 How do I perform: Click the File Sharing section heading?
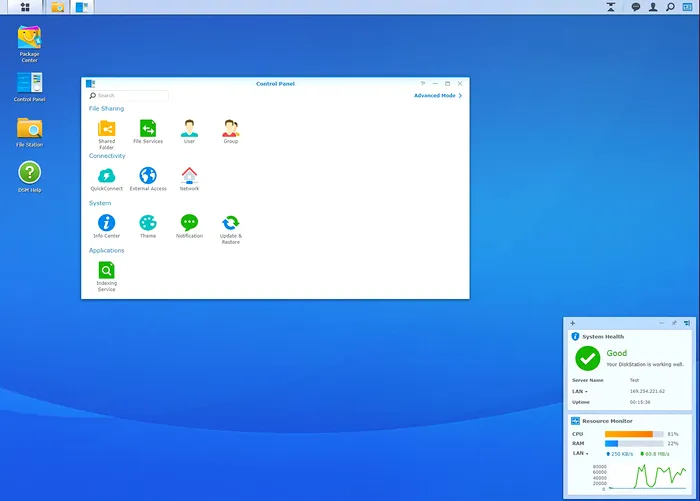(106, 109)
